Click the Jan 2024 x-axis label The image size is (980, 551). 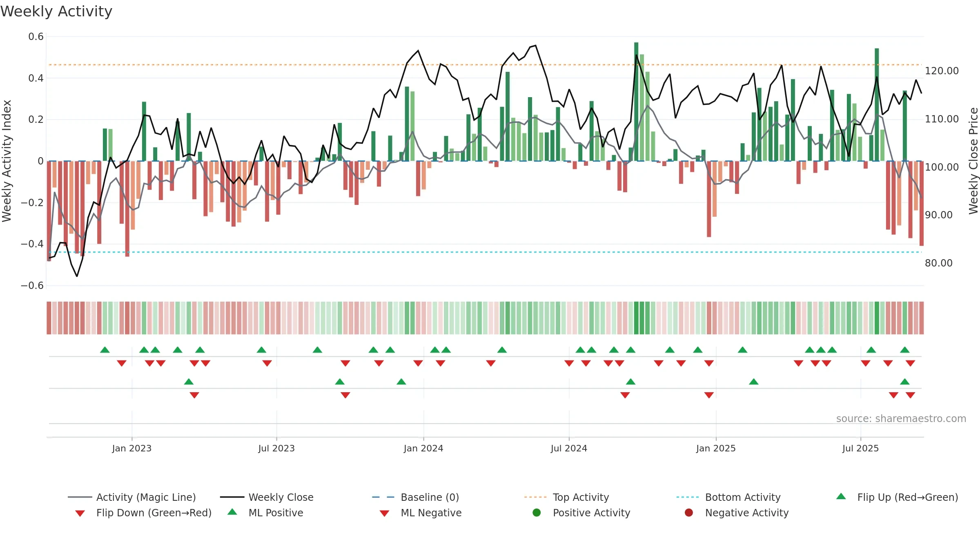click(x=423, y=448)
